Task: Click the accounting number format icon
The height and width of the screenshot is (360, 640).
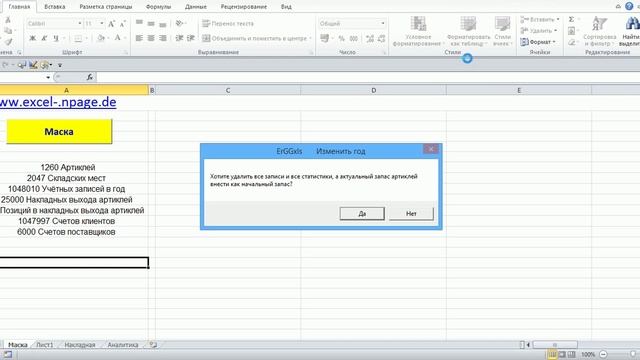Action: tap(324, 38)
